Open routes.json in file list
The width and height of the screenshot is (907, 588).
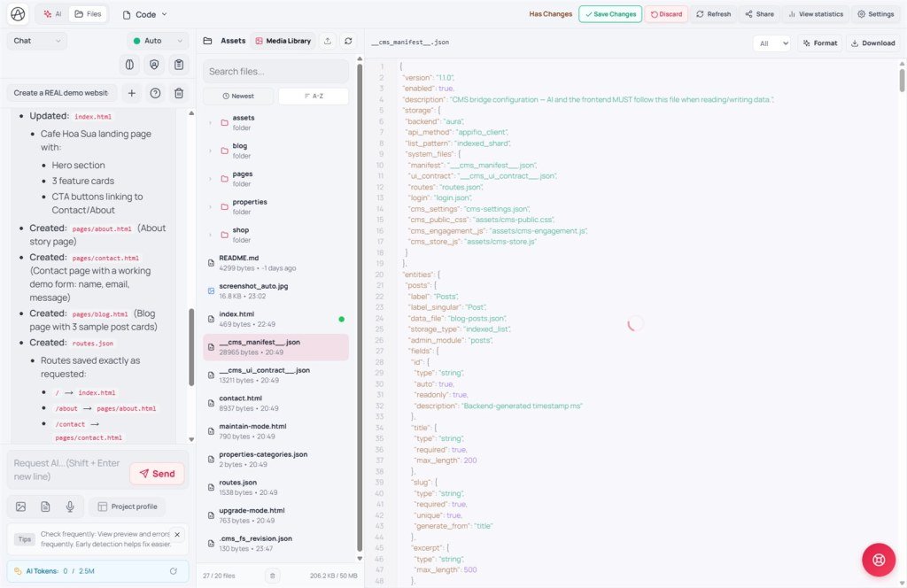tap(276, 487)
